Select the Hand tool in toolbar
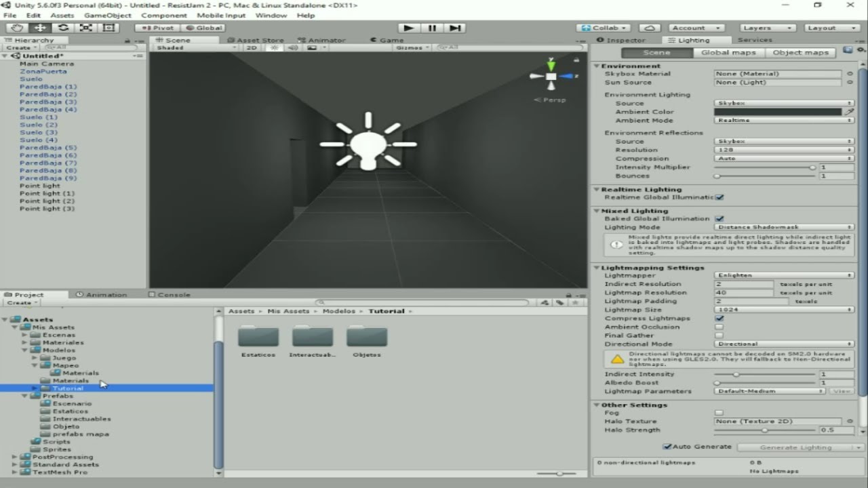The image size is (868, 488). click(17, 28)
